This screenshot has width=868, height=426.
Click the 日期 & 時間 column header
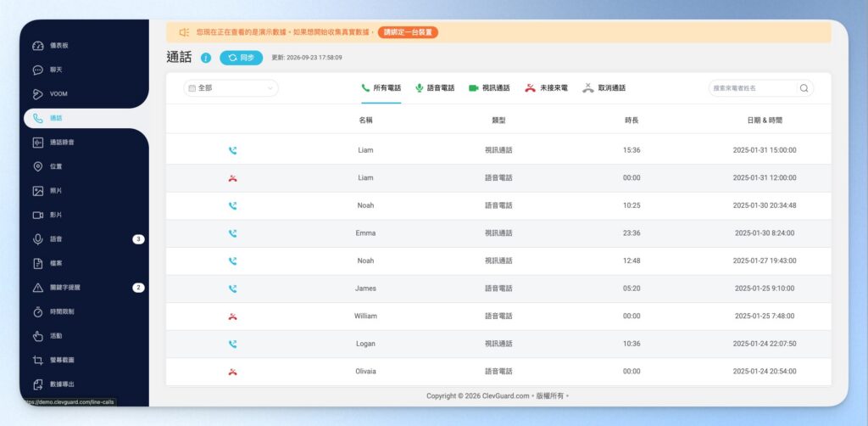[765, 120]
